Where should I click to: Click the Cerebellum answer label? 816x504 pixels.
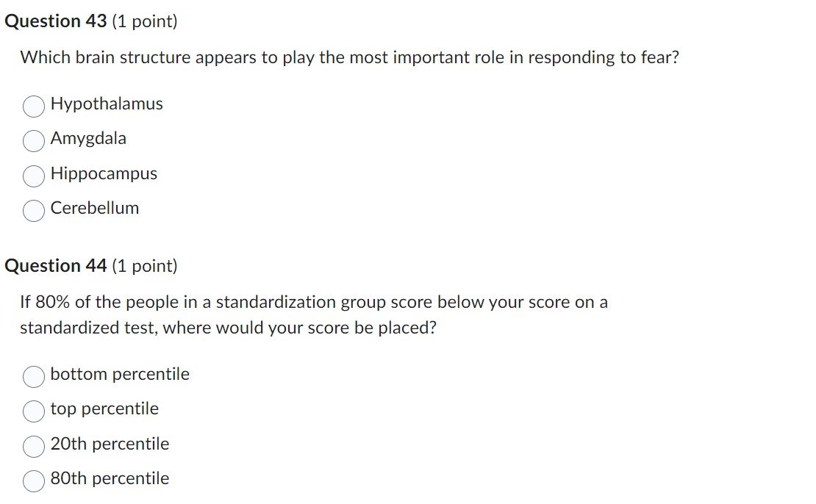94,208
